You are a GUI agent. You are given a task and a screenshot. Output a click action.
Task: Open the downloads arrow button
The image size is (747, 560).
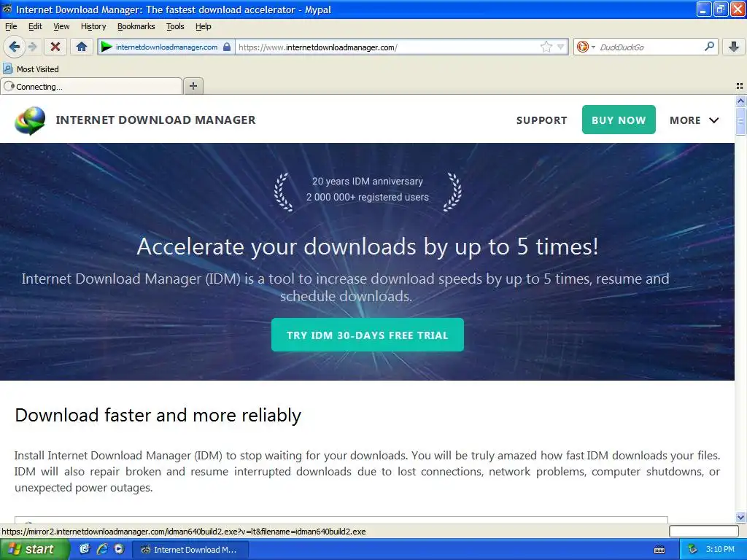[x=734, y=47]
